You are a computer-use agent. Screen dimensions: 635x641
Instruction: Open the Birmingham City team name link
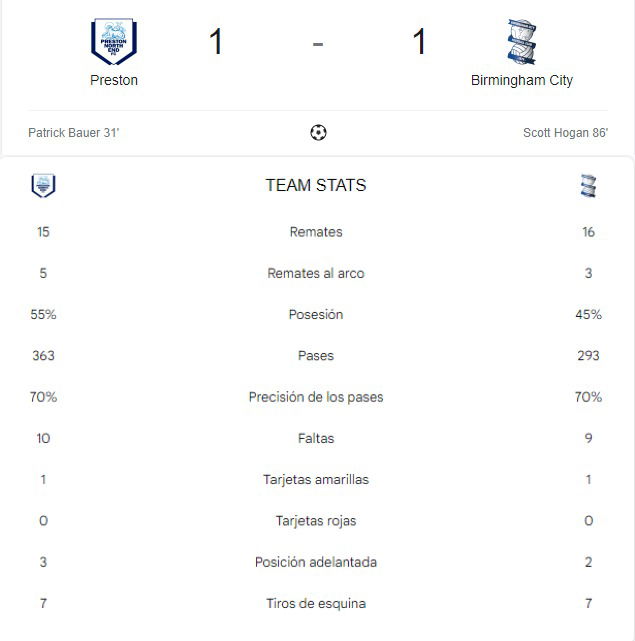pyautogui.click(x=521, y=80)
